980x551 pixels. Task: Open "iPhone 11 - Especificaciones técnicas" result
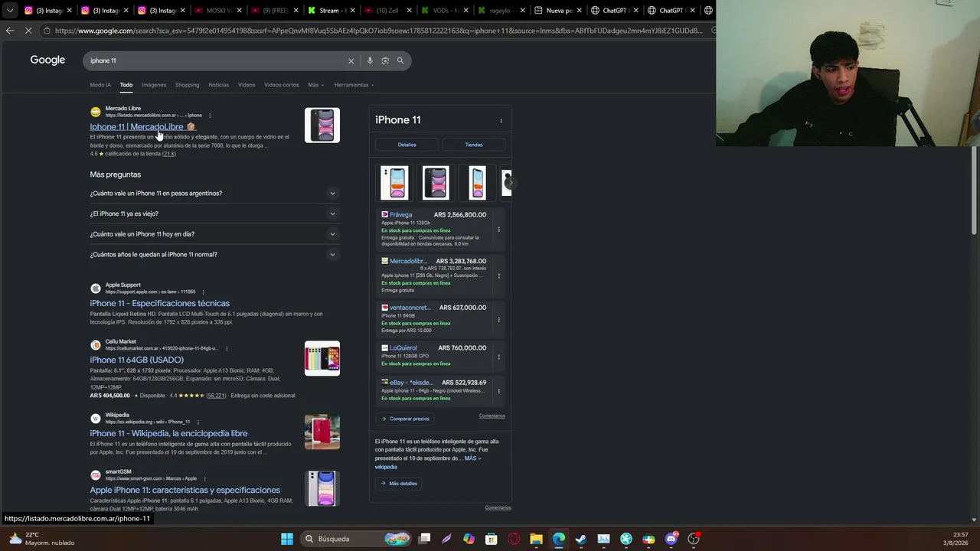coord(159,304)
